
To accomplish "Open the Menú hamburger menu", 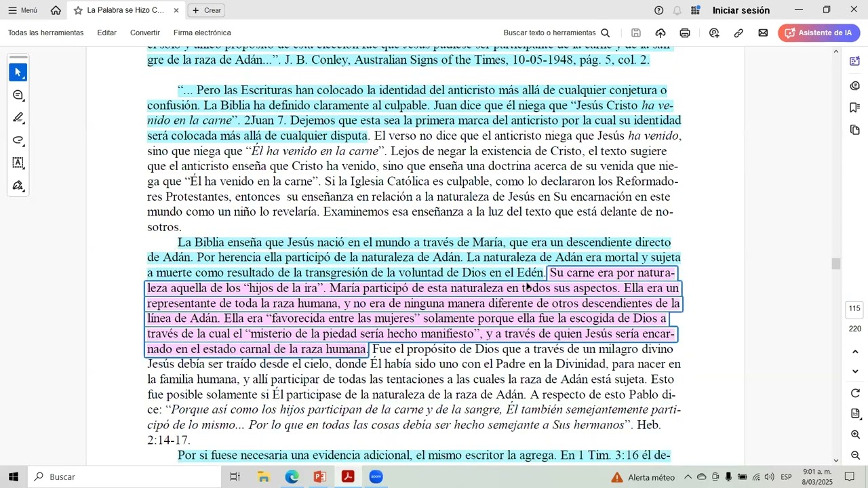I will (22, 10).
